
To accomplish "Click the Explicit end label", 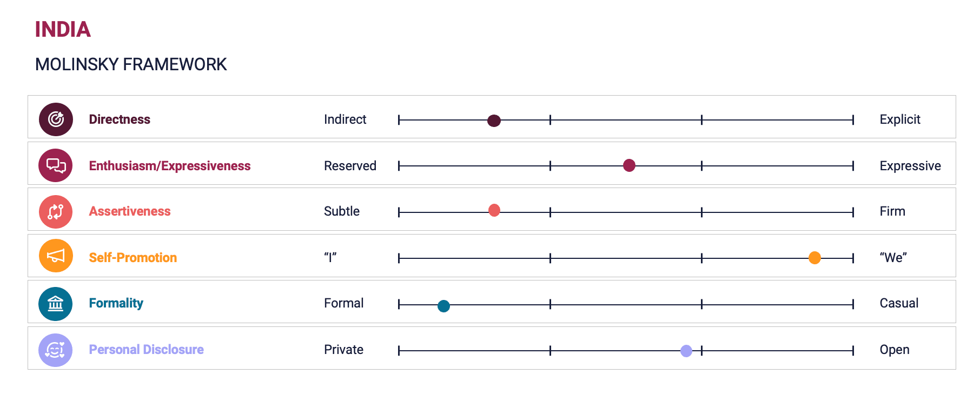I will pos(900,119).
